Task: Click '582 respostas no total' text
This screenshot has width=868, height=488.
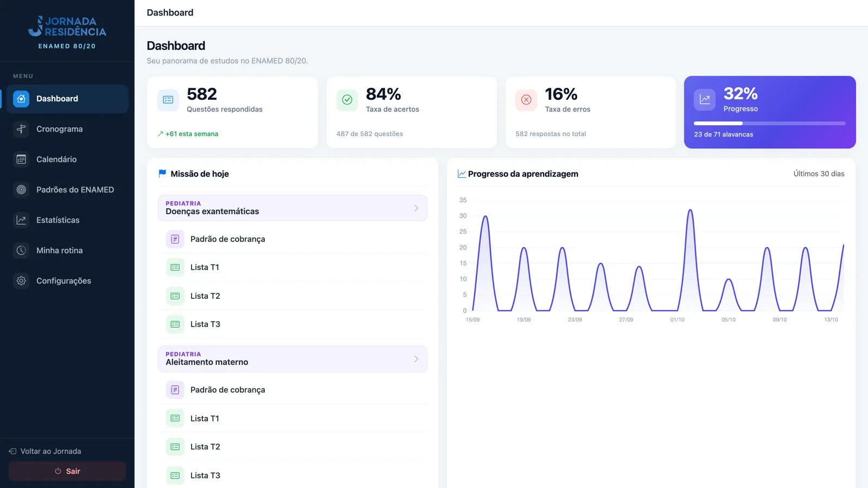Action: [x=551, y=134]
